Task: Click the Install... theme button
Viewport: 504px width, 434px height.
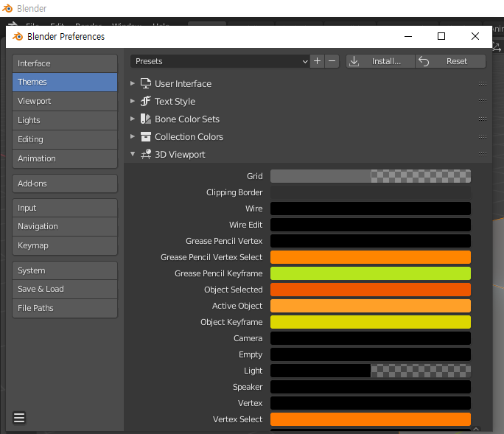Action: coord(380,61)
